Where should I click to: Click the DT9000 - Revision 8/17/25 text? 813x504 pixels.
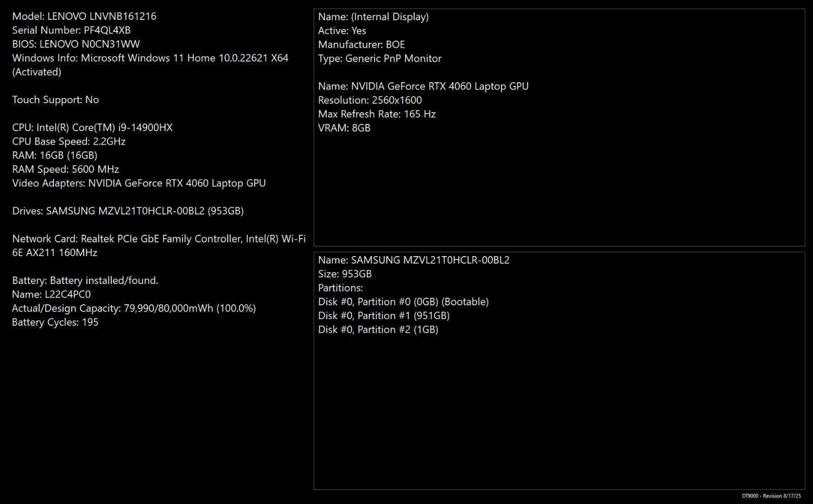tap(771, 496)
